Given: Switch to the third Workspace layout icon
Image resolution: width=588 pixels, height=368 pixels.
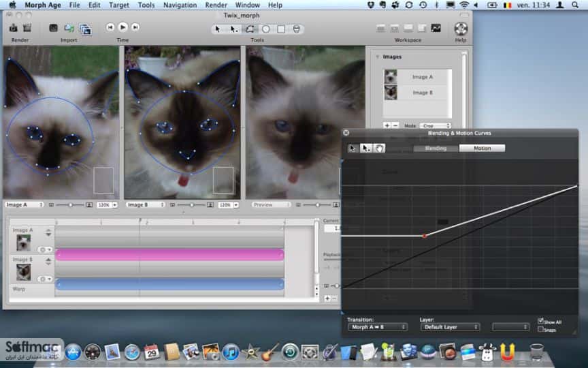Looking at the screenshot, I should coord(408,28).
